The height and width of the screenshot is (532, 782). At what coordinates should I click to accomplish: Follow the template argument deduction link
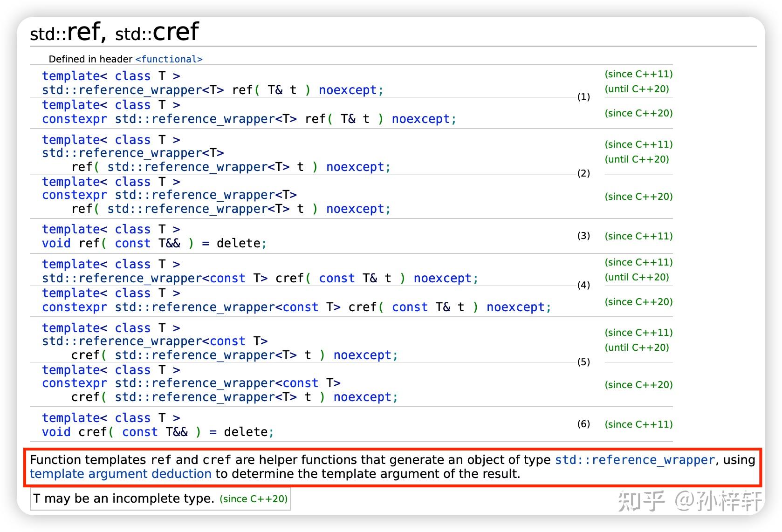120,474
